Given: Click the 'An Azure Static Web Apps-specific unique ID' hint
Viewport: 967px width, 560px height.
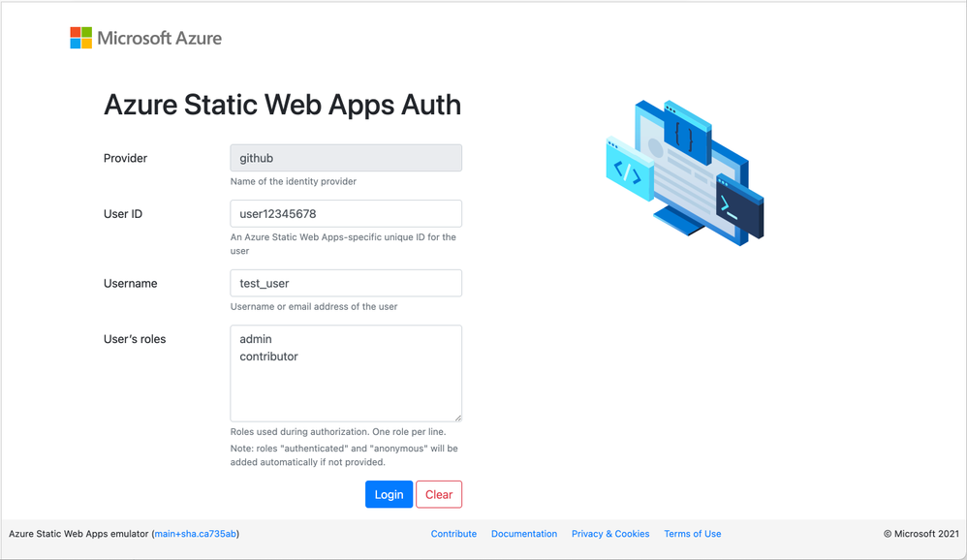Looking at the screenshot, I should [344, 243].
